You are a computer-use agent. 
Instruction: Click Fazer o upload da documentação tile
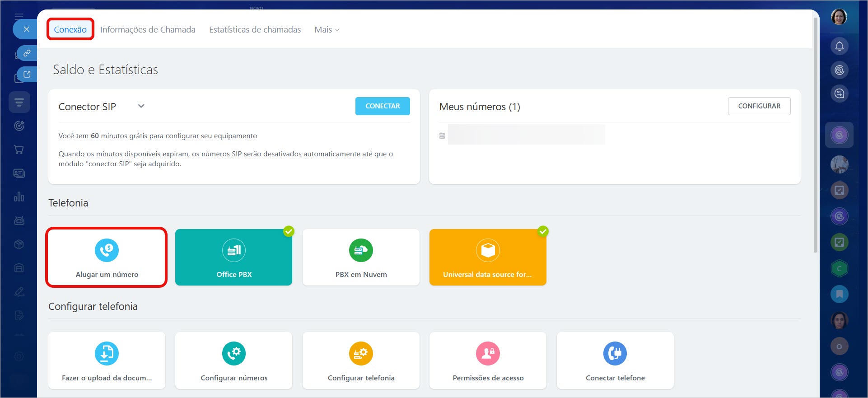pyautogui.click(x=107, y=361)
